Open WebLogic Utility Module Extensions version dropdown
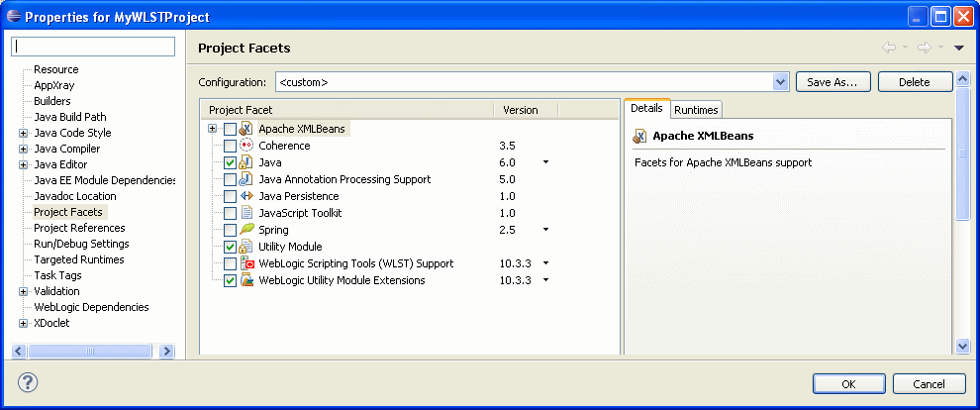This screenshot has height=410, width=980. (x=545, y=280)
